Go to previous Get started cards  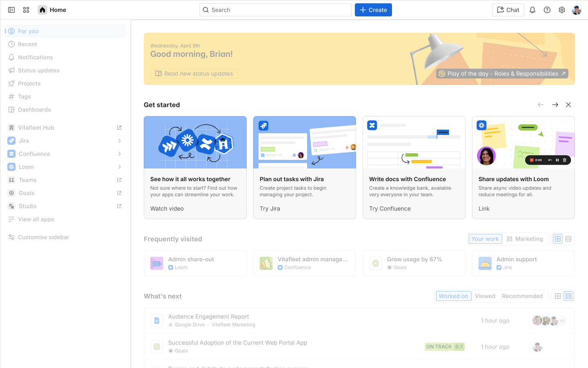pos(541,105)
